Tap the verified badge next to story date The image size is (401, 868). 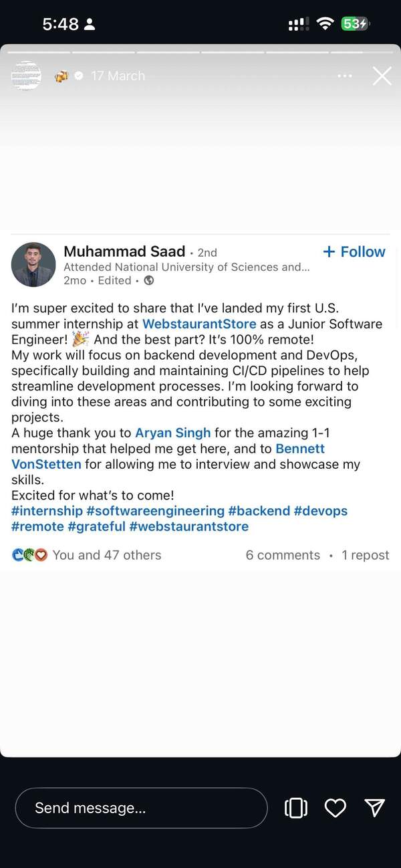pyautogui.click(x=79, y=76)
